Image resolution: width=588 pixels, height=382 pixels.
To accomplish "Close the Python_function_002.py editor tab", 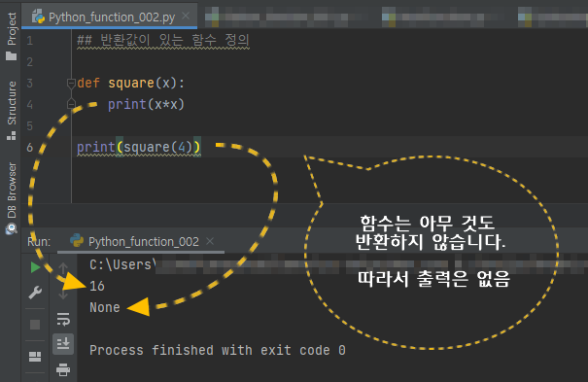I will (x=186, y=16).
